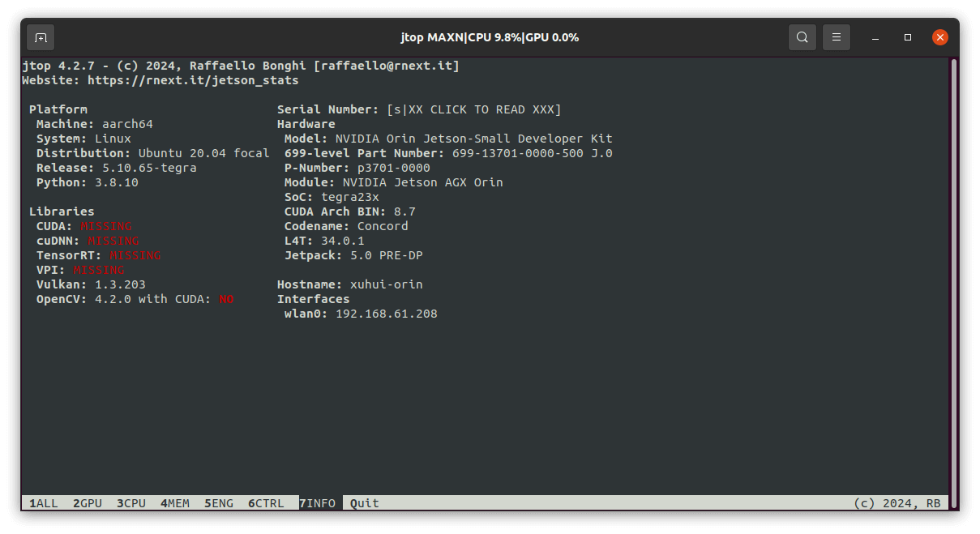Click the raffaello@rnext.it email address
Image resolution: width=980 pixels, height=534 pixels.
click(x=387, y=66)
